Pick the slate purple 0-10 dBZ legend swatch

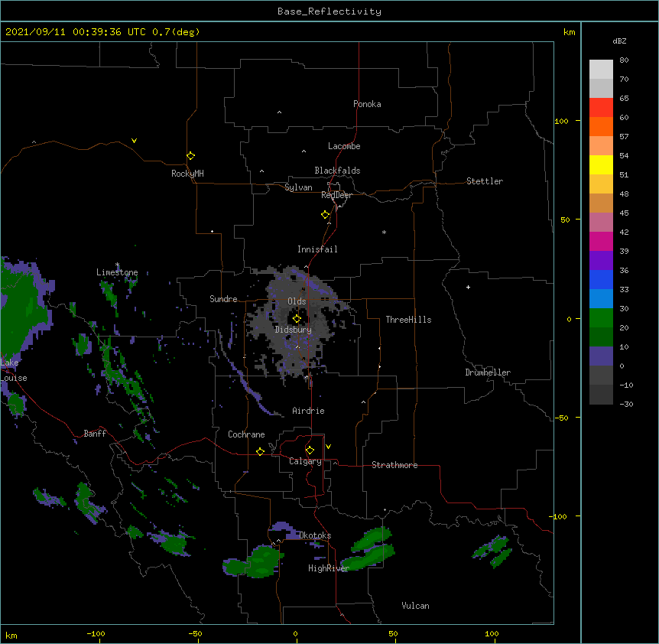click(601, 356)
